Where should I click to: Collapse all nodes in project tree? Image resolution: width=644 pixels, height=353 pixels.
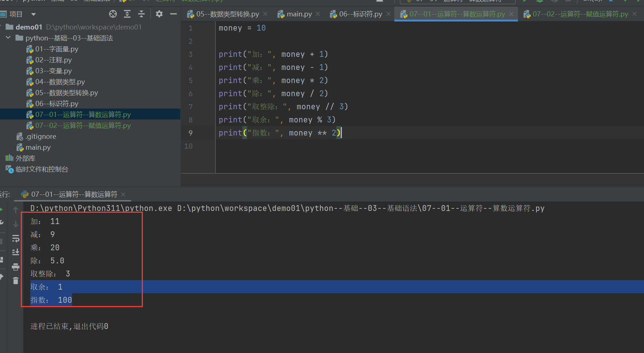(x=141, y=14)
